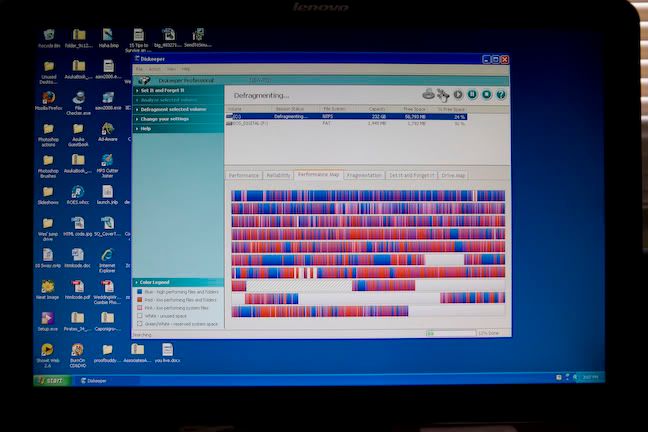Select the Recycle Bin desktop icon

pyautogui.click(x=49, y=38)
